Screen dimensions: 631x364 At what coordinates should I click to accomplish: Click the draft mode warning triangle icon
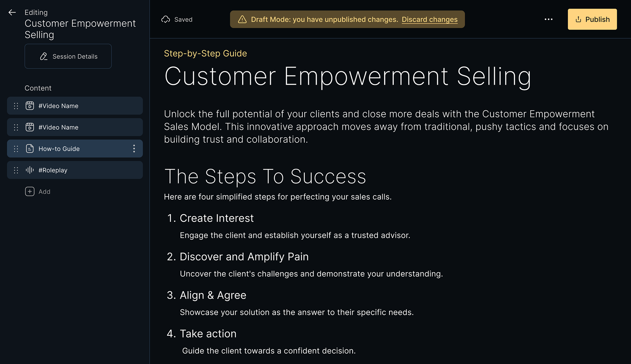pyautogui.click(x=242, y=19)
